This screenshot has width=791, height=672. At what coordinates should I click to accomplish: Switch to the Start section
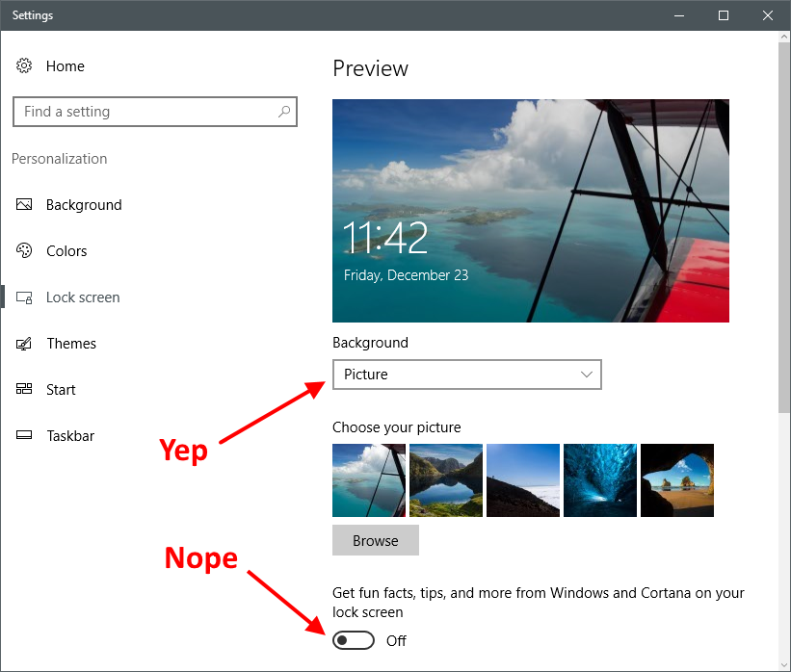coord(61,390)
